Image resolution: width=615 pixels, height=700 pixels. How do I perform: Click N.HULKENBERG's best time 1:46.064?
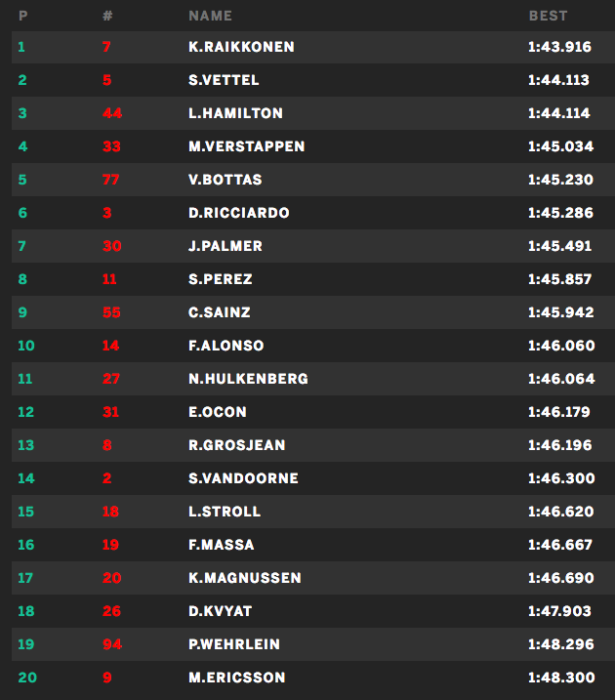click(x=559, y=379)
